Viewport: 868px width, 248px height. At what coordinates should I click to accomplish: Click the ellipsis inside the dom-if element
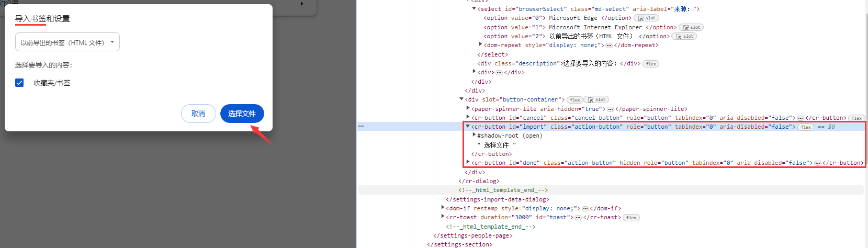click(585, 209)
